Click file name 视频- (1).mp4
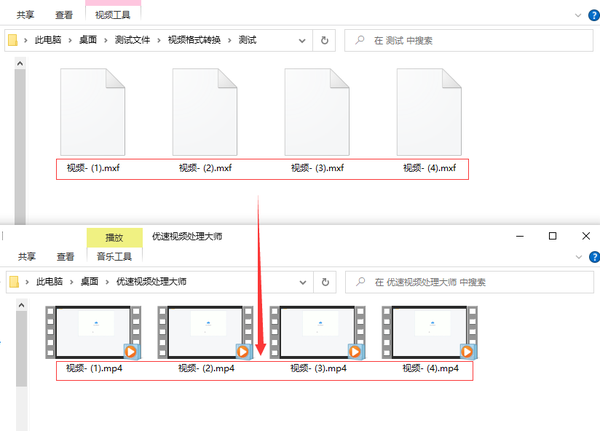Image resolution: width=600 pixels, height=431 pixels. point(94,369)
